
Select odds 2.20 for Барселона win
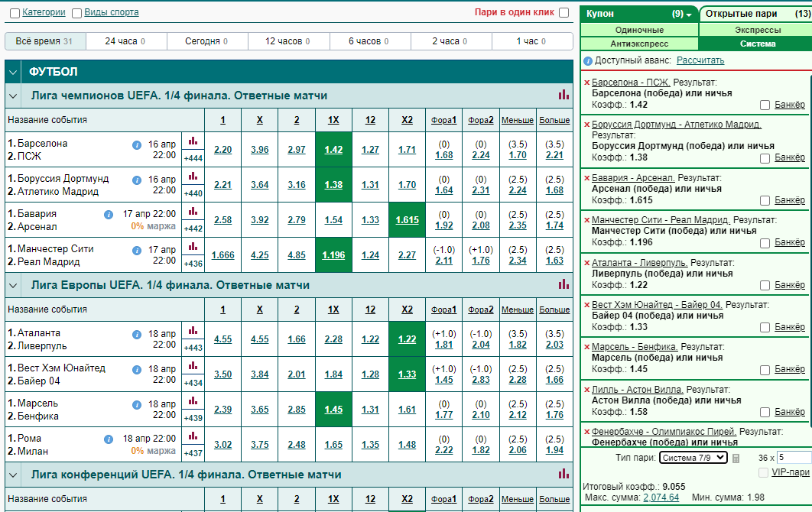(x=222, y=150)
